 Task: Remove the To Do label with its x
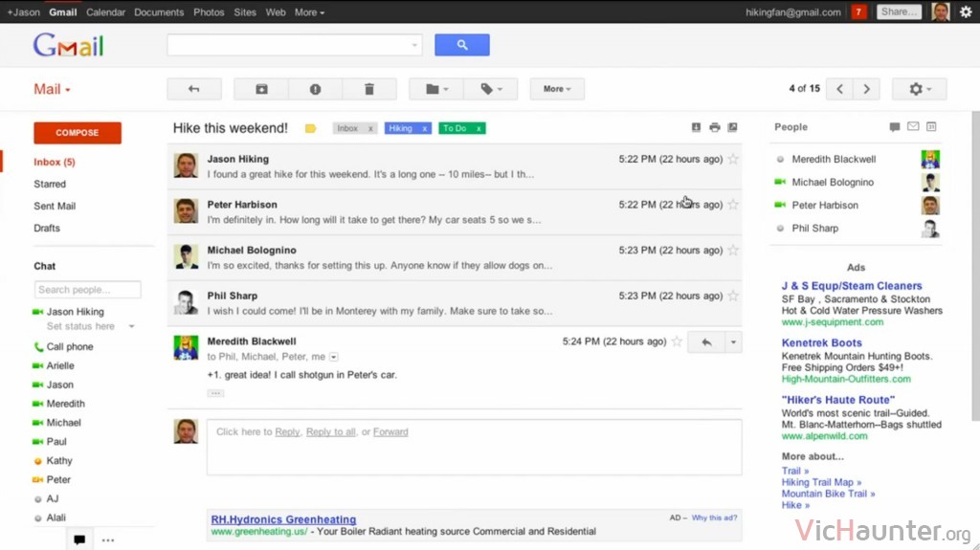point(479,129)
